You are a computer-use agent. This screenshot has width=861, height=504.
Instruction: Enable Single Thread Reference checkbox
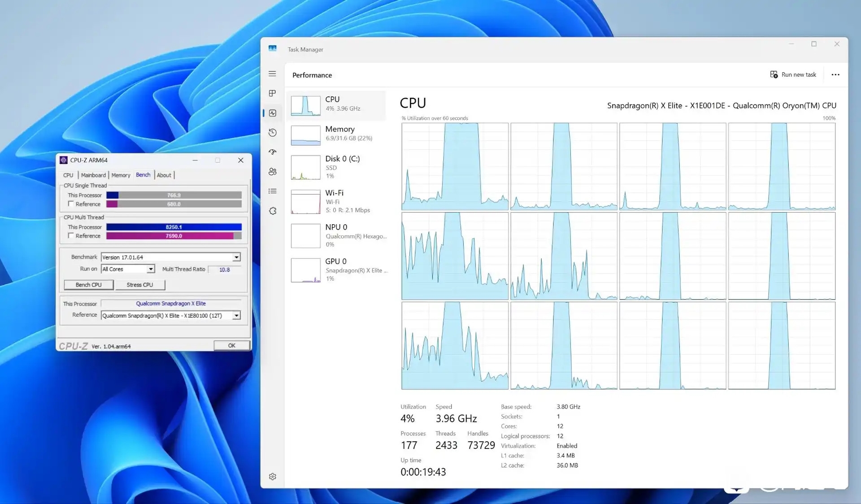[71, 204]
